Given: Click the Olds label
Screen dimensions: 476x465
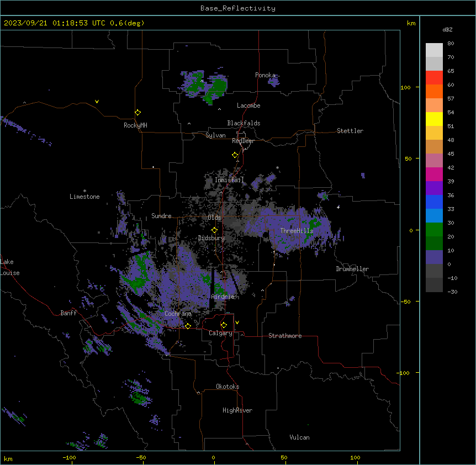Looking at the screenshot, I should point(214,218).
